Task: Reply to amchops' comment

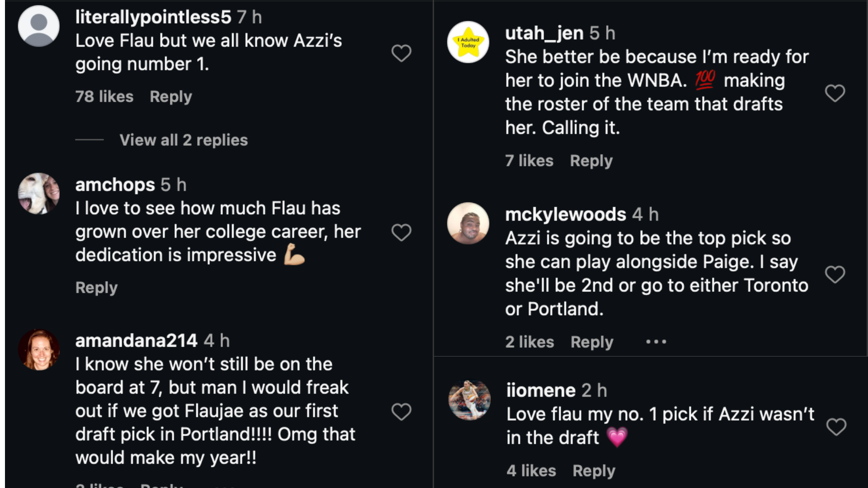Action: tap(96, 288)
